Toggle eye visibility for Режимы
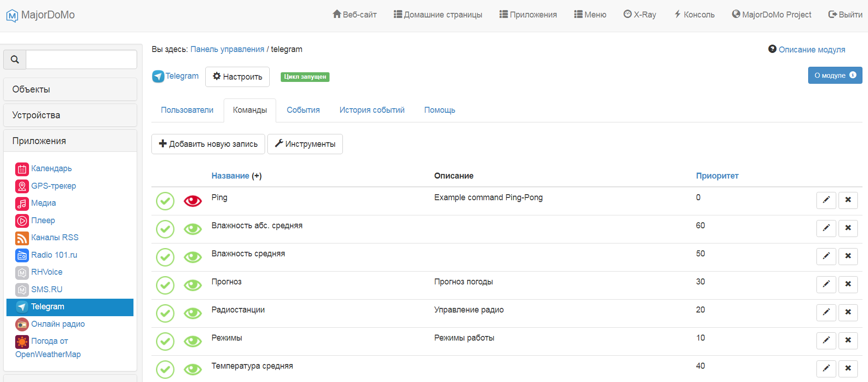The height and width of the screenshot is (382, 868). click(x=193, y=341)
